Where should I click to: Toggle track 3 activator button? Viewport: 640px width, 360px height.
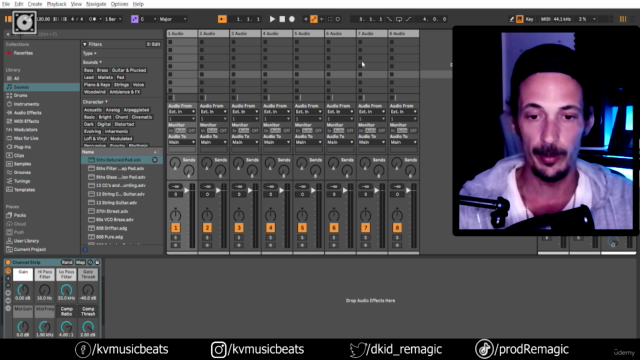pyautogui.click(x=239, y=228)
